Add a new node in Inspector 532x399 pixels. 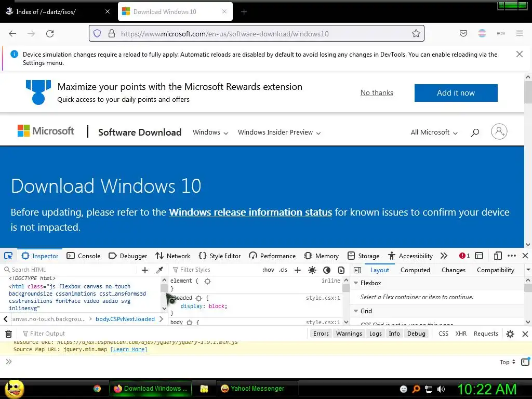tap(145, 270)
